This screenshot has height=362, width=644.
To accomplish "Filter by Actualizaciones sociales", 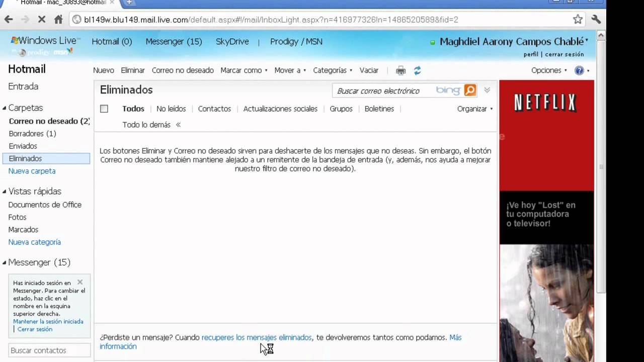I will (280, 109).
